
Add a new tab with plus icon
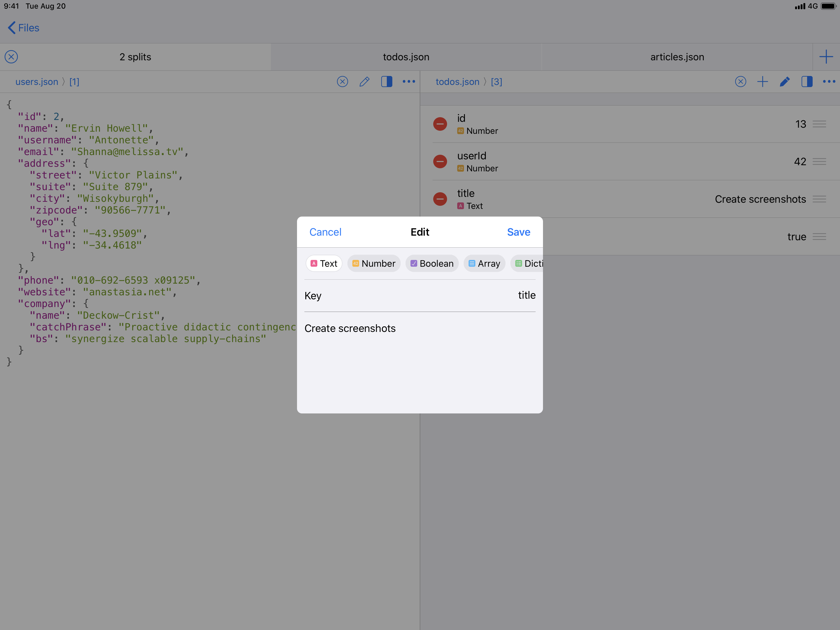pyautogui.click(x=826, y=57)
